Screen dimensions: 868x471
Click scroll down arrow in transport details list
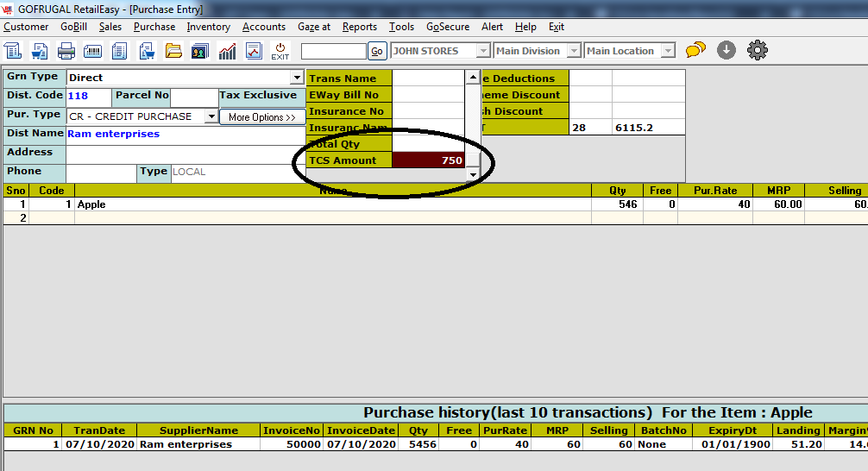point(473,175)
